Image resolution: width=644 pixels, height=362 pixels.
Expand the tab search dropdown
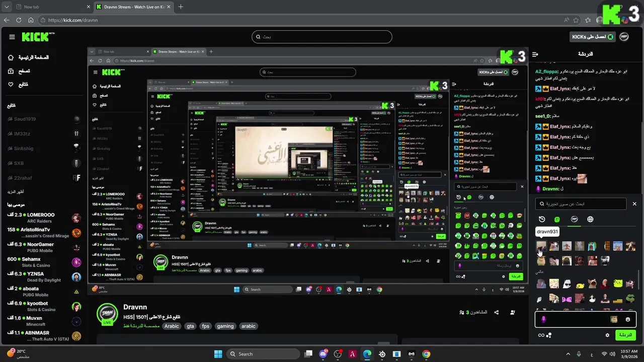6,7
